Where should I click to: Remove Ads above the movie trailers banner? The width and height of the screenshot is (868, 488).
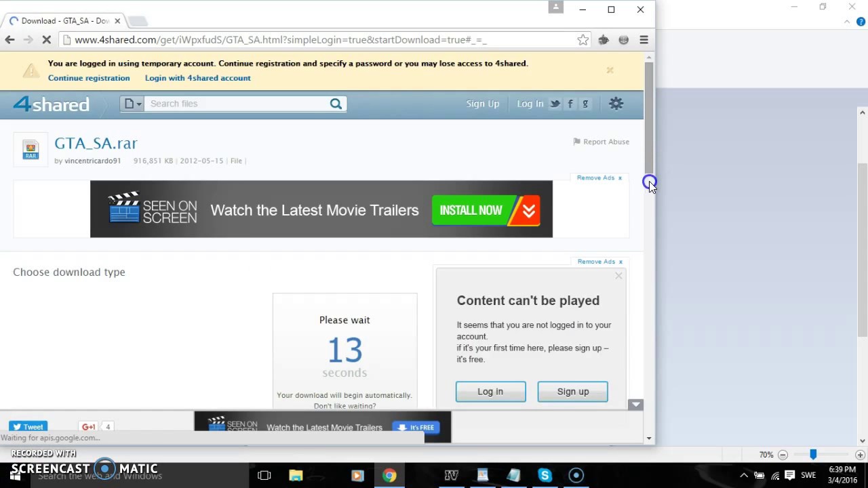click(599, 178)
